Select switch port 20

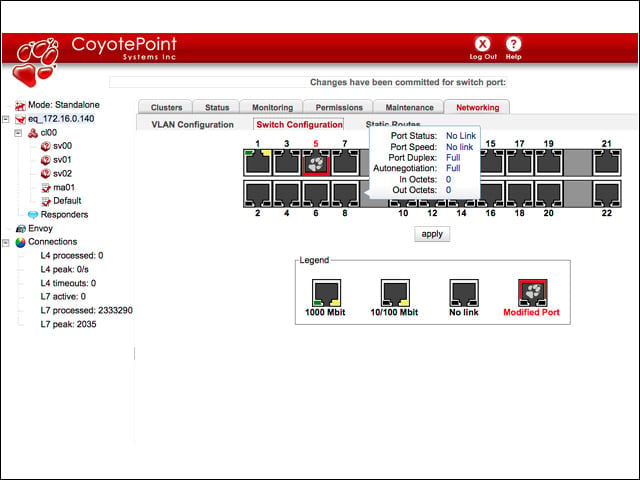[x=549, y=194]
